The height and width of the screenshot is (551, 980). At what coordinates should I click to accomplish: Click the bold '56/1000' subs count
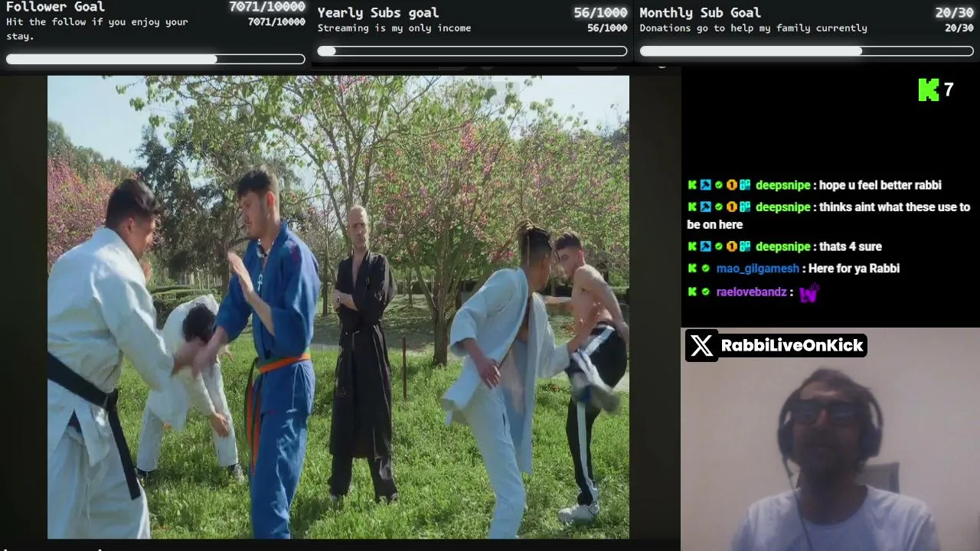[x=600, y=12]
